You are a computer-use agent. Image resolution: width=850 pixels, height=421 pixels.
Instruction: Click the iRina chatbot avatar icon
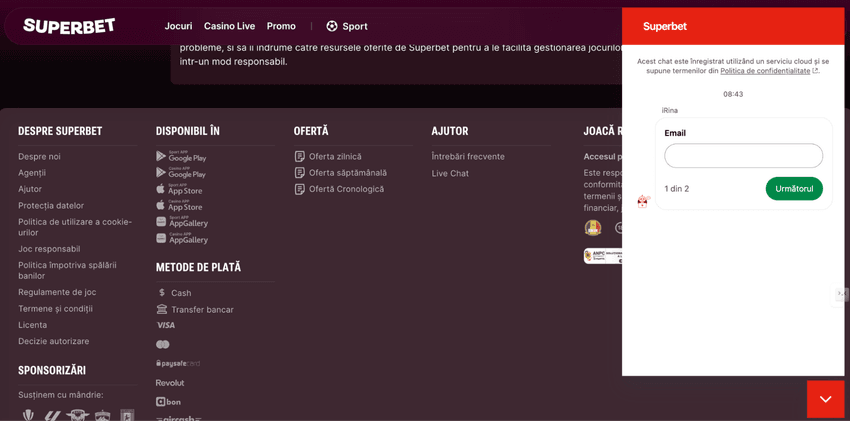coord(643,202)
